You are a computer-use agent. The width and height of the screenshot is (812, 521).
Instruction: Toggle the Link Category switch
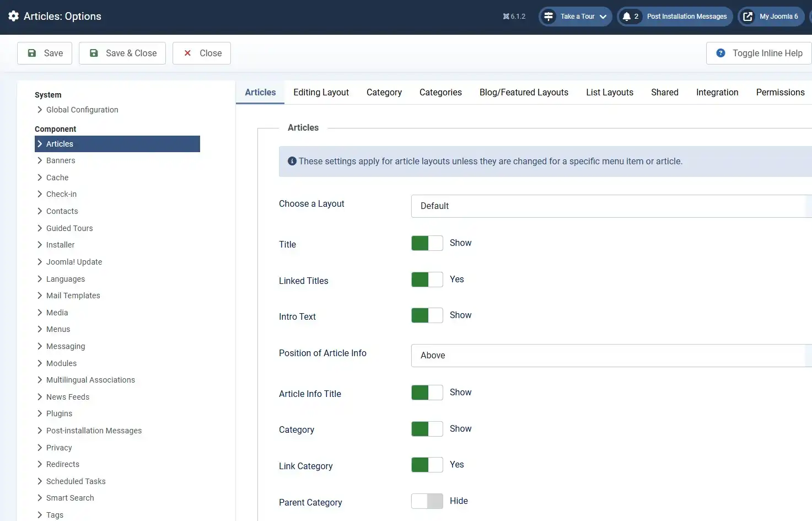[427, 465]
